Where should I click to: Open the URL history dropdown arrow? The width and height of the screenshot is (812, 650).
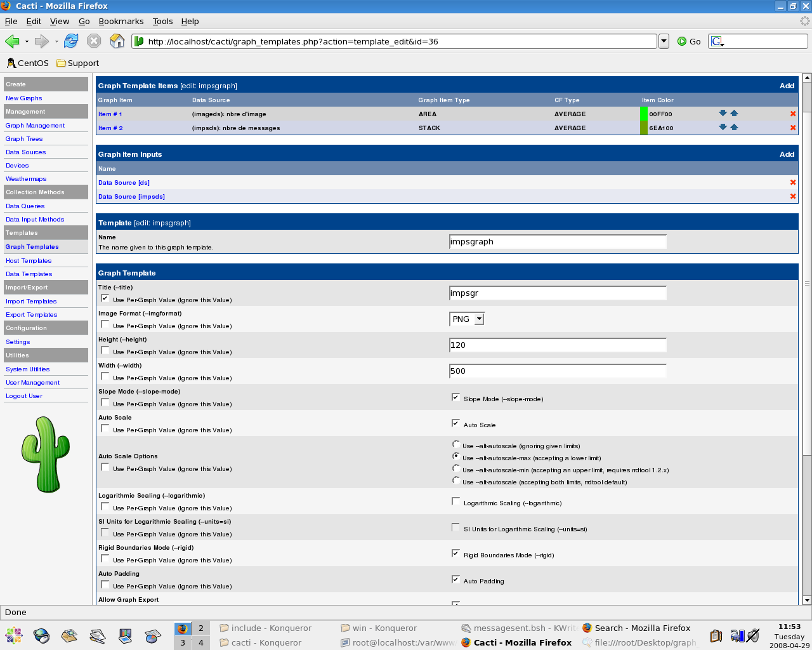pyautogui.click(x=664, y=41)
